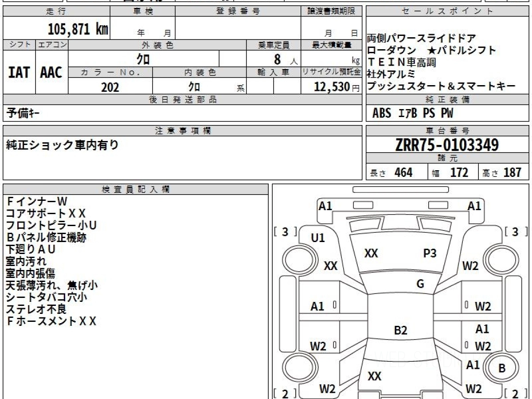Select the width value 172
The width and height of the screenshot is (532, 399).
tap(459, 172)
